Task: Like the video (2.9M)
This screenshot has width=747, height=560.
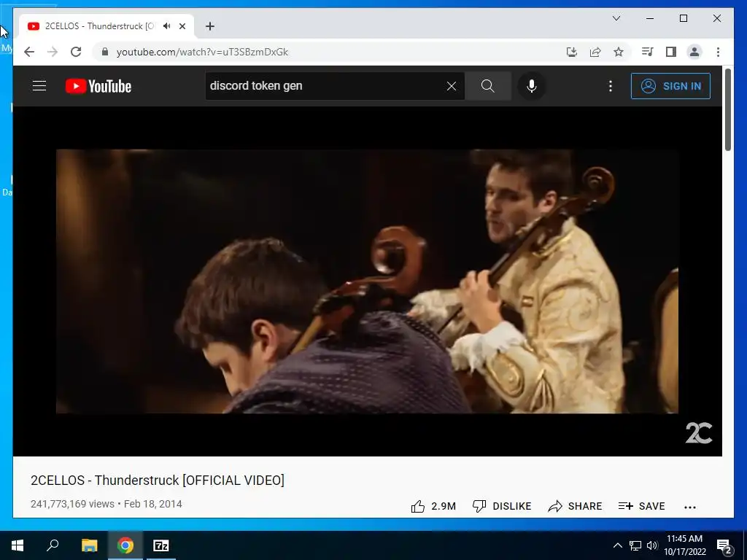Action: (x=433, y=506)
